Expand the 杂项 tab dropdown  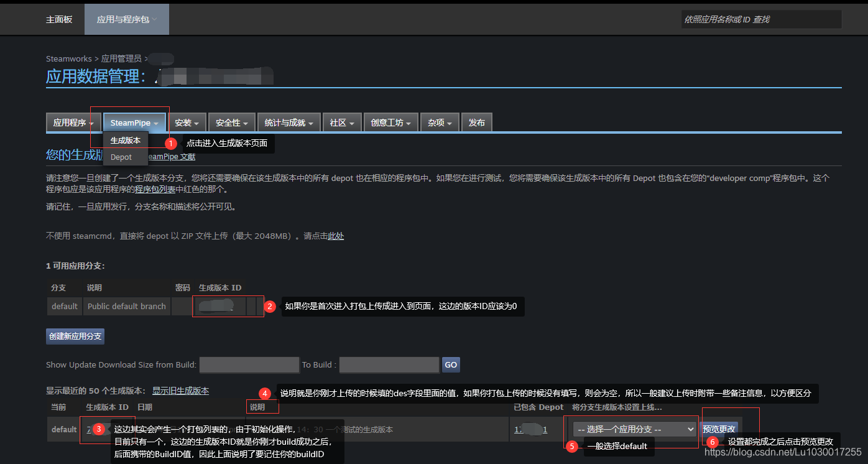pyautogui.click(x=440, y=123)
